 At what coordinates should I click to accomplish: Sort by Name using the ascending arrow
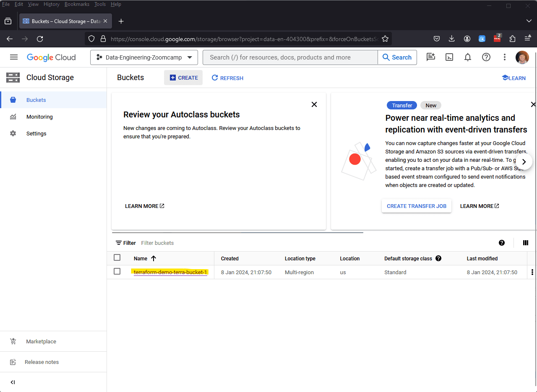pos(154,259)
